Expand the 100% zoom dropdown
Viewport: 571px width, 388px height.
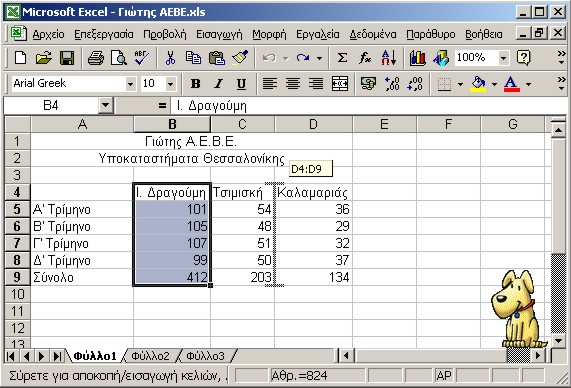coord(503,58)
